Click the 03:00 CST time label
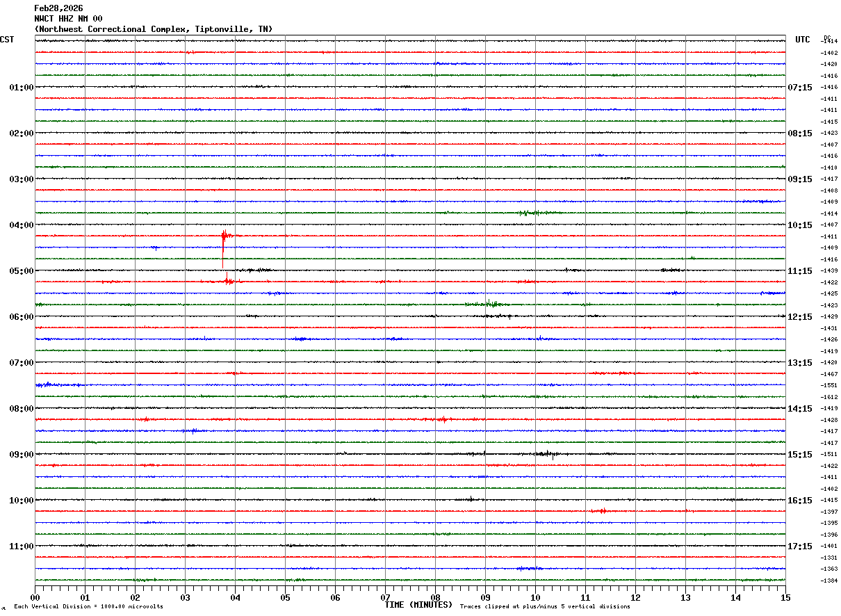The height and width of the screenshot is (616, 841). coord(22,179)
